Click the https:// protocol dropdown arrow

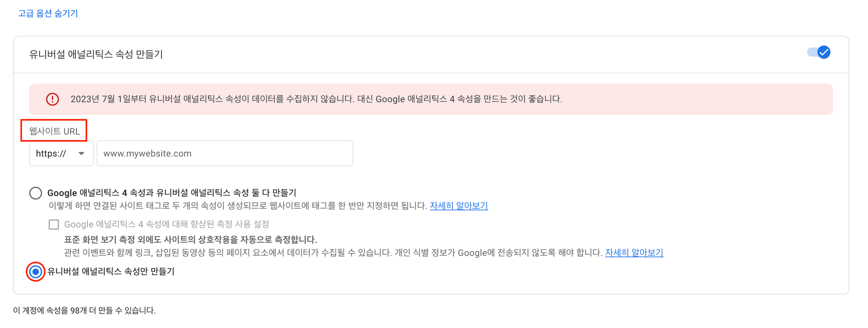click(x=81, y=154)
